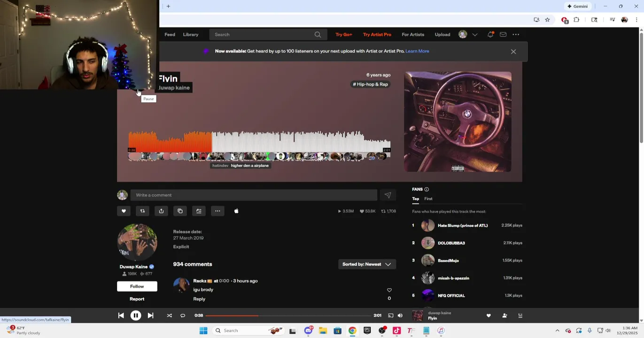Toggle shuffle in the player bar

[x=169, y=316]
